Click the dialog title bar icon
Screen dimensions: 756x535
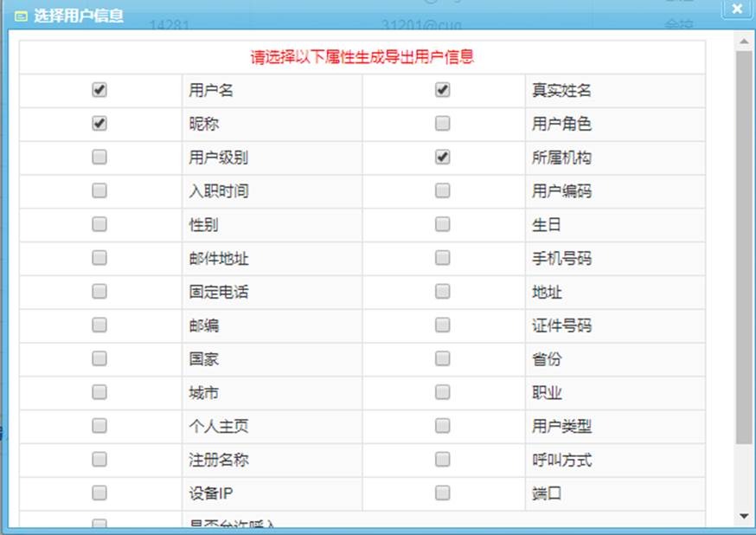[21, 16]
